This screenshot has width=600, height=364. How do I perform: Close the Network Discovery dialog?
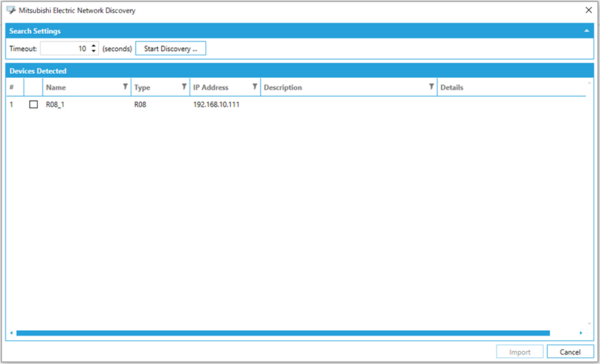588,10
